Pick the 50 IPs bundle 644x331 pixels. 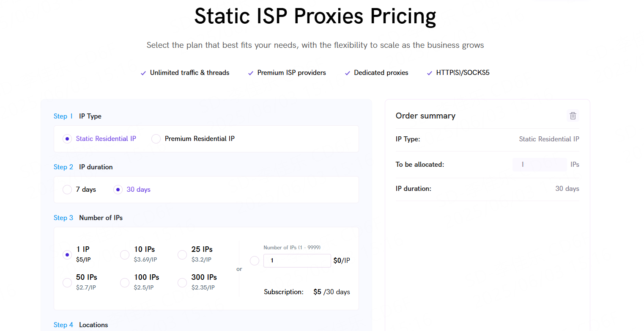tap(67, 283)
